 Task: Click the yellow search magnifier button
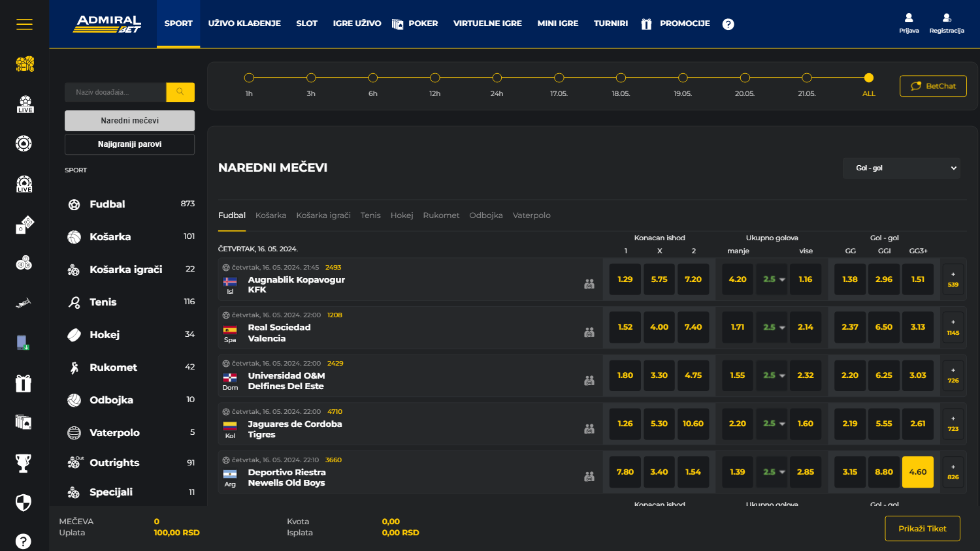pyautogui.click(x=180, y=92)
